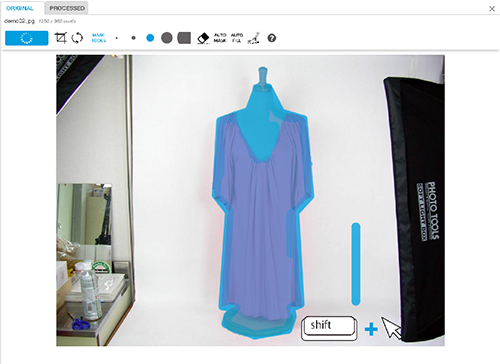Viewport: 500px width, 364px height.
Task: Close the editor with the X
Action: click(x=492, y=9)
